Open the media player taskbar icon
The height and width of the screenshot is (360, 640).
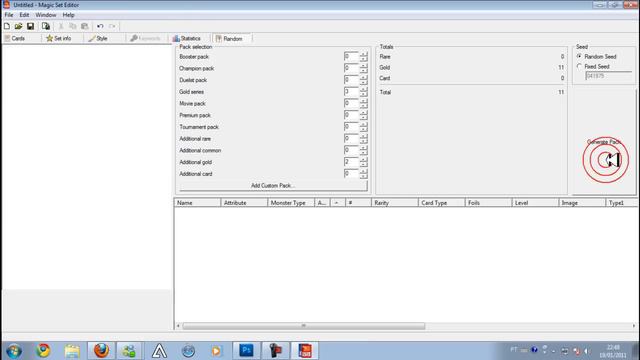click(217, 351)
